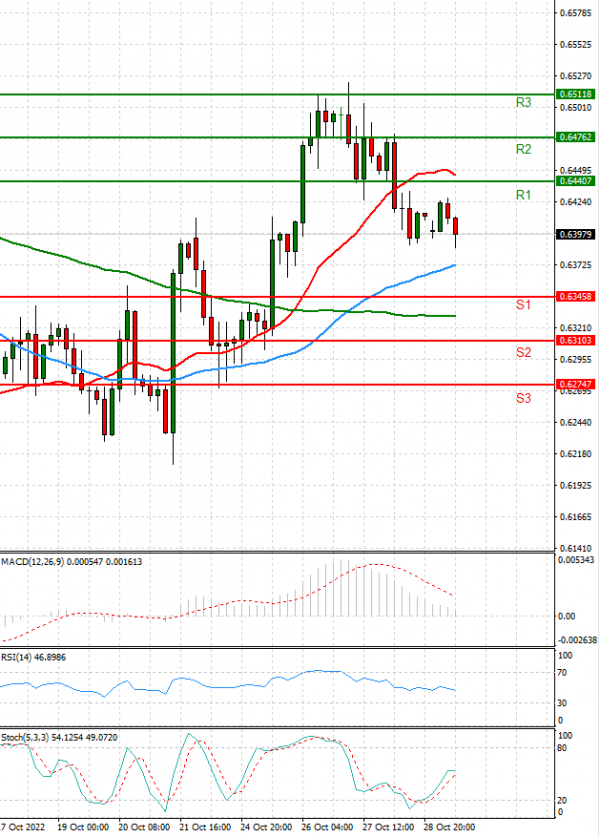600x837 pixels.
Task: Click the R1 resistance label
Action: pos(523,195)
